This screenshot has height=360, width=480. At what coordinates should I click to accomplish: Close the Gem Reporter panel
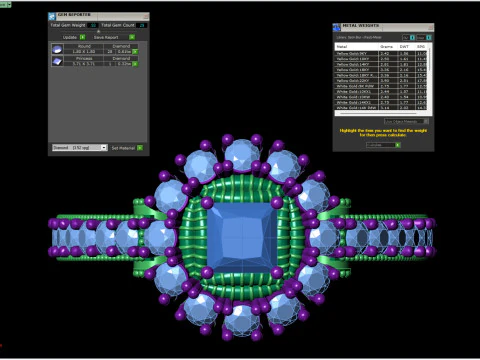[x=146, y=16]
